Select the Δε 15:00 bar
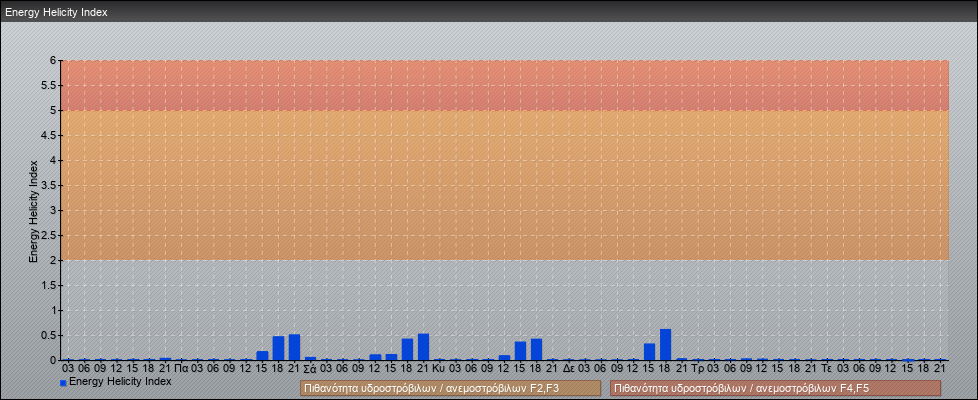Screen dimensions: 978x400 point(649,351)
